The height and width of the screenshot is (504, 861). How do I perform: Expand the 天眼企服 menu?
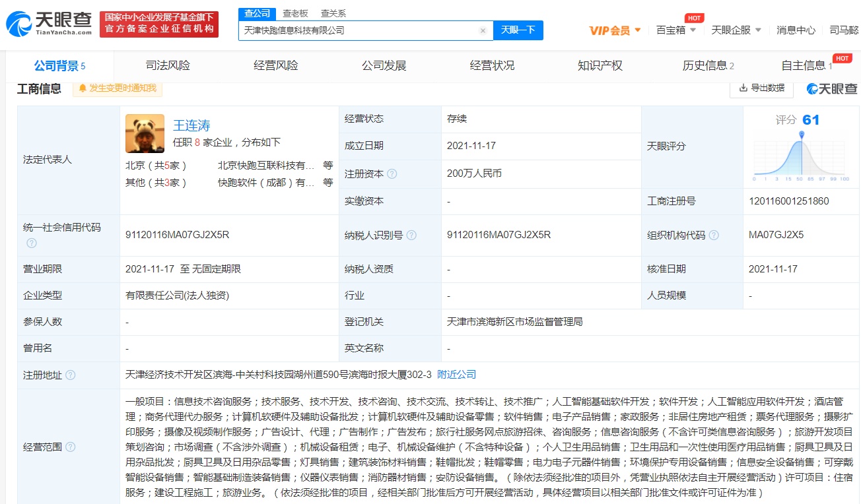pyautogui.click(x=736, y=30)
